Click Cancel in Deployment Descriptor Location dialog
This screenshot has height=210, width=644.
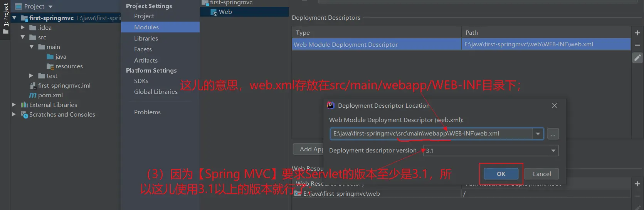(x=541, y=174)
